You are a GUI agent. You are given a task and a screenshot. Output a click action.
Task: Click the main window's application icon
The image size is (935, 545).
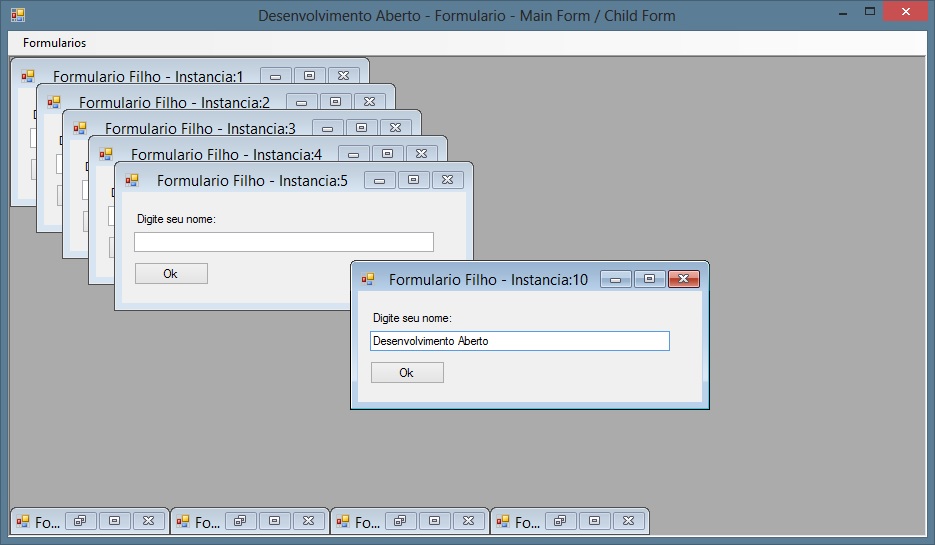coord(17,15)
